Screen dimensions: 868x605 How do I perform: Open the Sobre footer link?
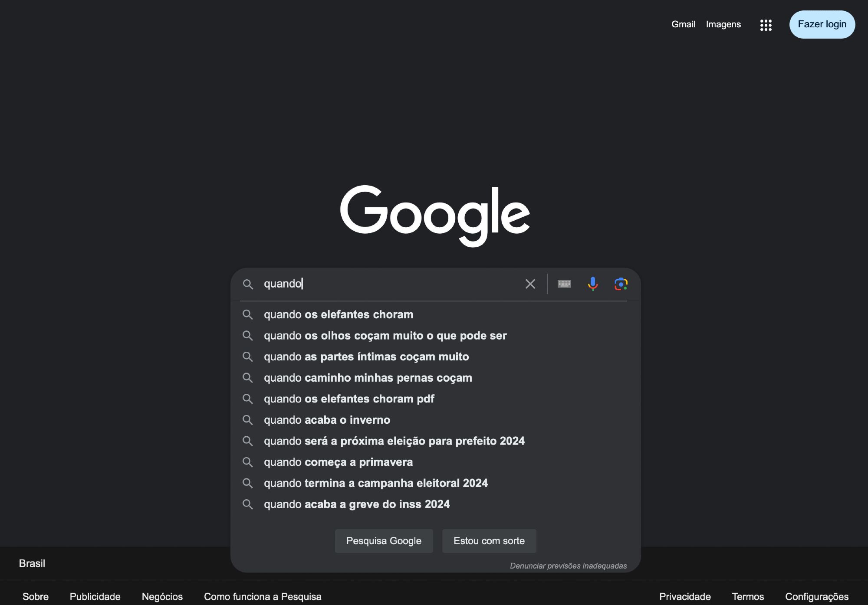[36, 596]
